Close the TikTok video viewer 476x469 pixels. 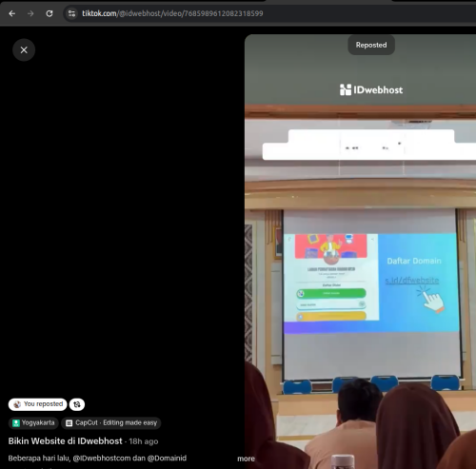[x=24, y=49]
